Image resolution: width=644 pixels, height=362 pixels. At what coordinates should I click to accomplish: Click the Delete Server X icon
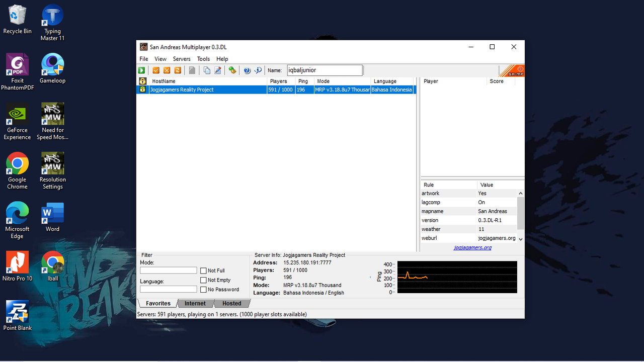click(x=167, y=70)
